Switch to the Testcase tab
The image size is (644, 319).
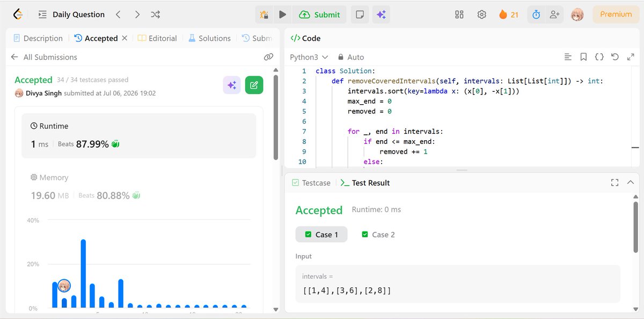click(311, 183)
